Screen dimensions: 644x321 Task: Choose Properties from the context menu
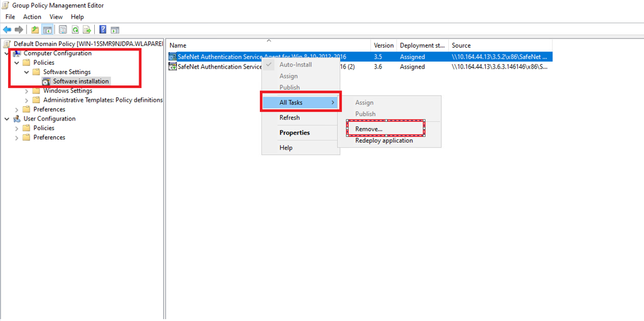[301, 133]
